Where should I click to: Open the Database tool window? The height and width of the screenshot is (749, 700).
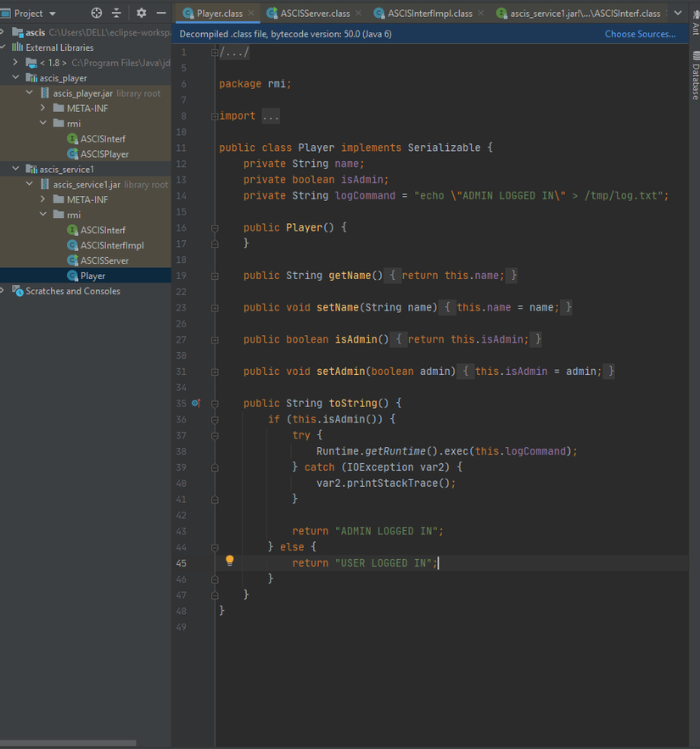tap(694, 78)
